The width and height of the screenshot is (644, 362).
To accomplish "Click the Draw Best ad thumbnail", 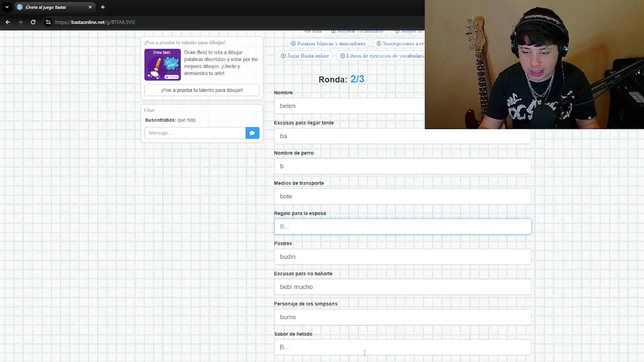I will pyautogui.click(x=163, y=64).
